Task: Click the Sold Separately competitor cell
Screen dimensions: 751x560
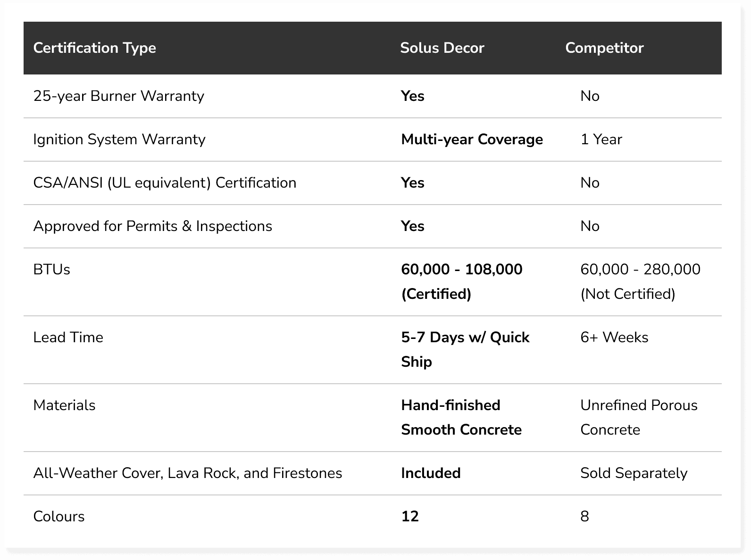Action: click(634, 473)
